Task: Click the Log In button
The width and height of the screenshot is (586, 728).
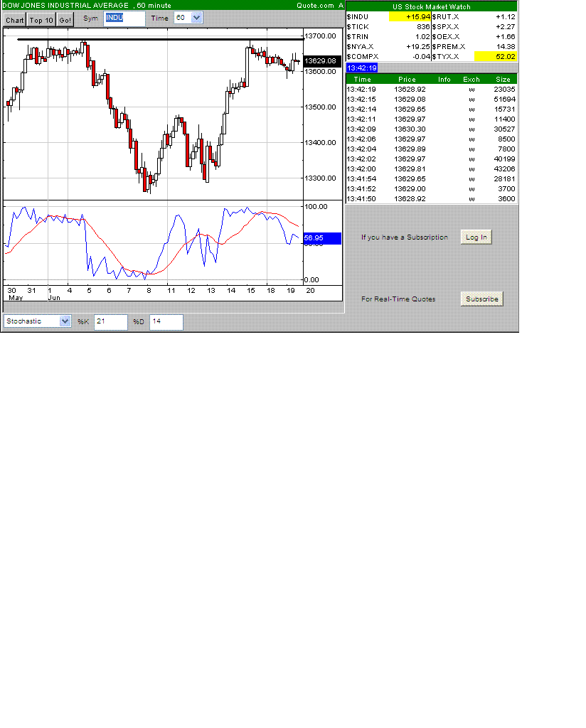Action: tap(476, 237)
